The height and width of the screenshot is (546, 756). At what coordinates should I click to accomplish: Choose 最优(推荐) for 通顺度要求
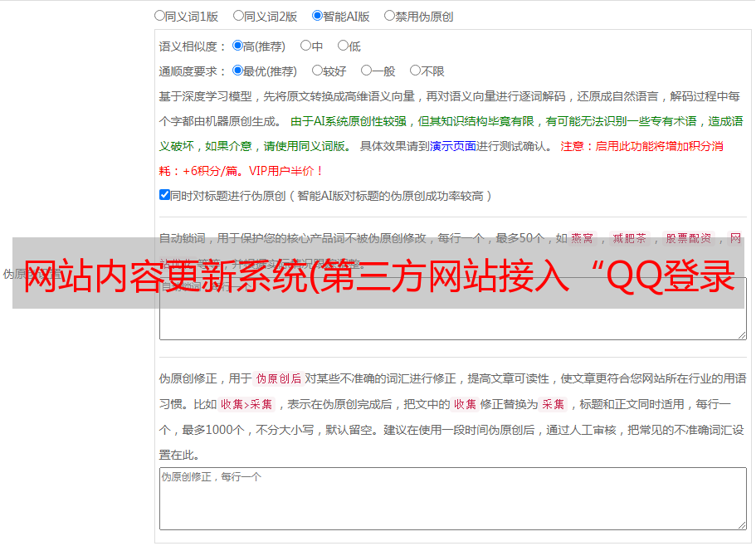click(237, 71)
